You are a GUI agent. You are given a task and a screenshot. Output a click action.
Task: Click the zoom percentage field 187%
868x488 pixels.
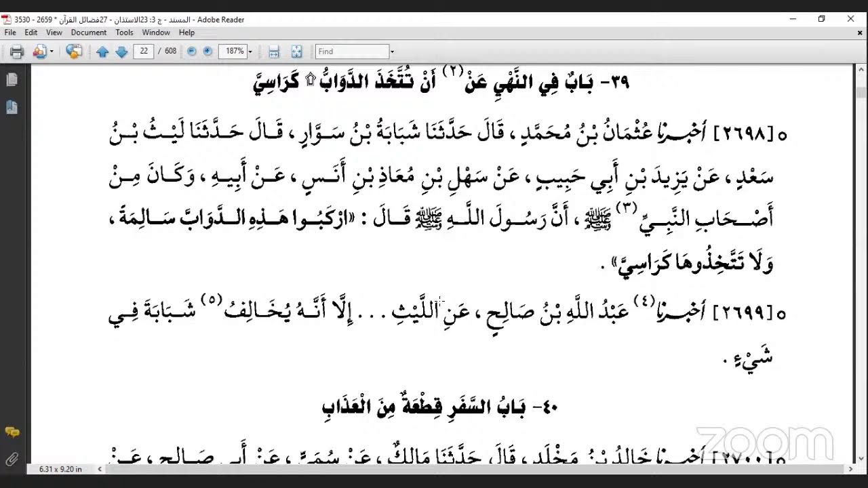tap(233, 52)
